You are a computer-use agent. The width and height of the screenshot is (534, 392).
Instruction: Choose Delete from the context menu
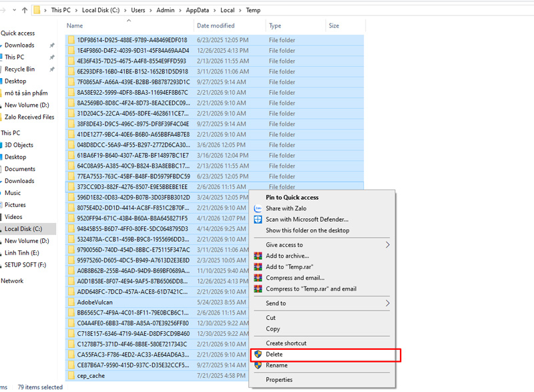click(x=274, y=355)
